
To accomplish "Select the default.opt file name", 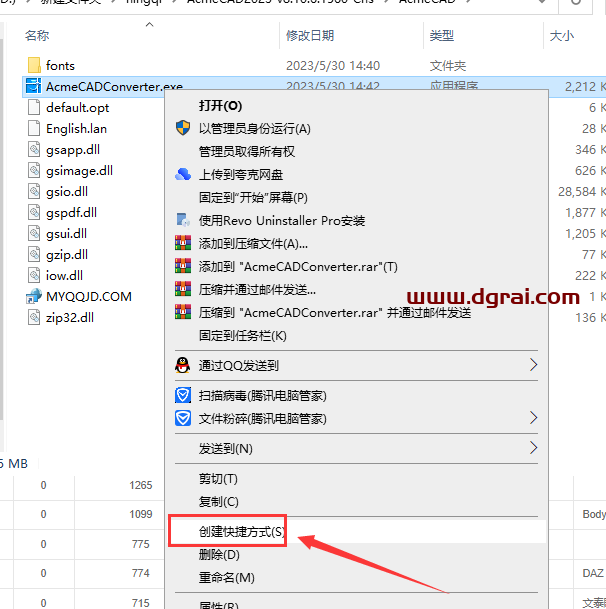I will click(77, 108).
